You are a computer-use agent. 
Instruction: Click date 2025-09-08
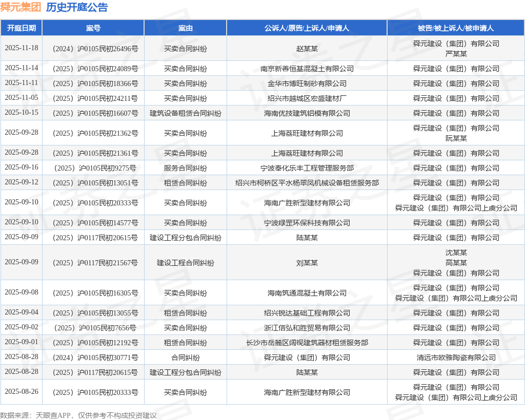click(x=22, y=292)
